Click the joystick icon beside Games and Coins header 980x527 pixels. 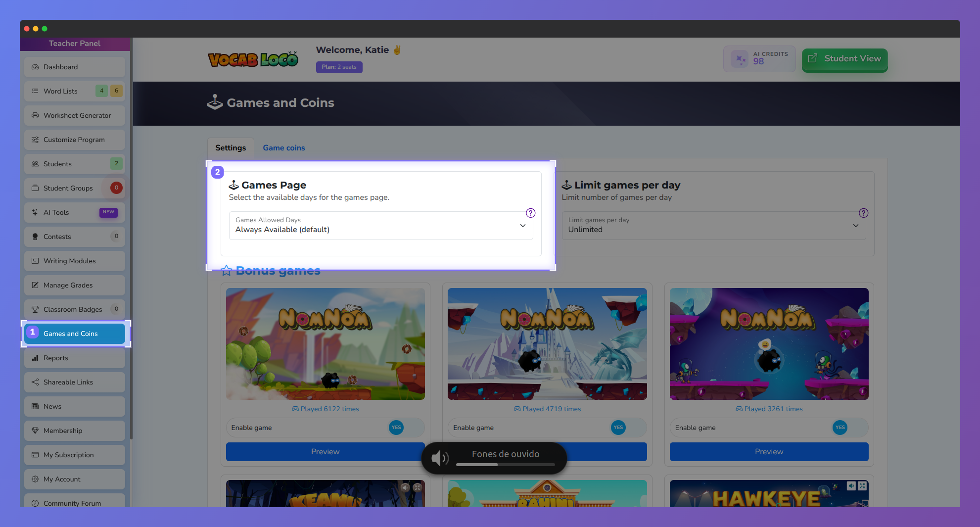click(x=215, y=102)
